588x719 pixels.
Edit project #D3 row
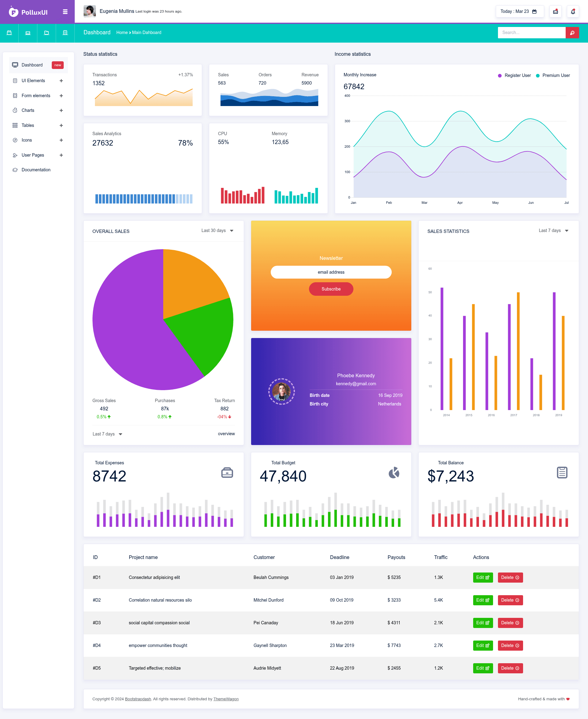pos(483,623)
